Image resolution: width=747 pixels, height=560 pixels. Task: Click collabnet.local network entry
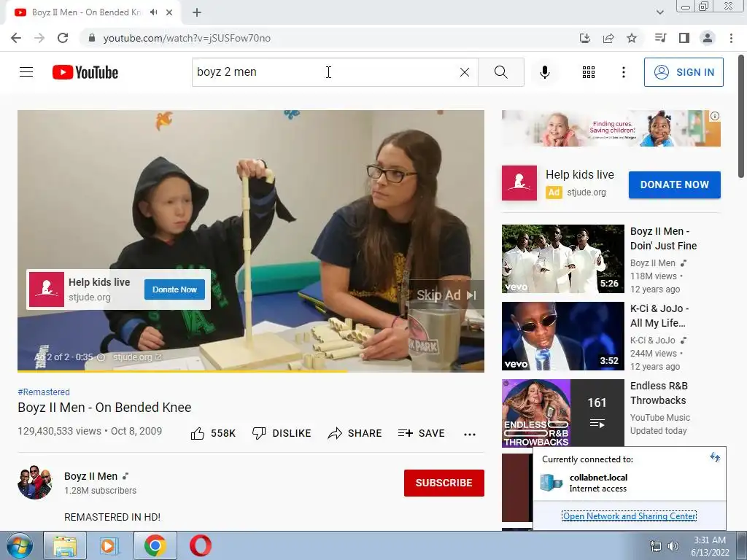598,483
